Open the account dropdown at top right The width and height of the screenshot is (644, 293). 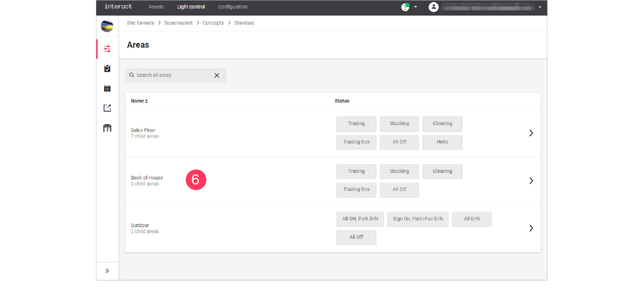click(539, 8)
